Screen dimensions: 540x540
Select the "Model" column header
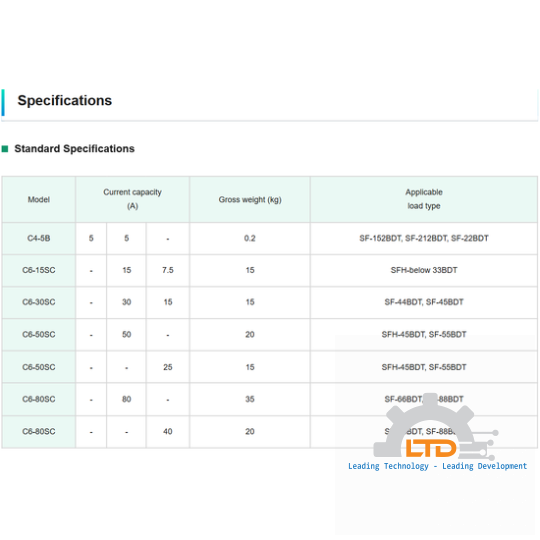39,200
